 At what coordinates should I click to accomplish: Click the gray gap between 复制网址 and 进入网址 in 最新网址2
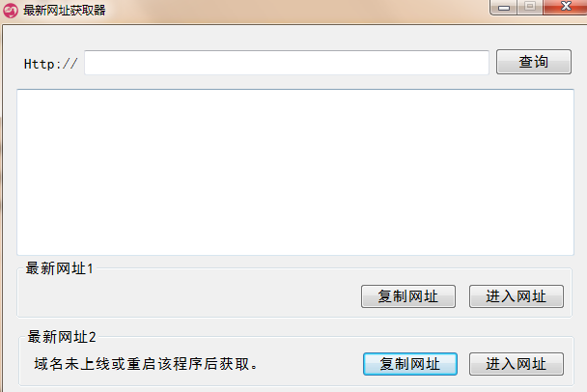[463, 364]
